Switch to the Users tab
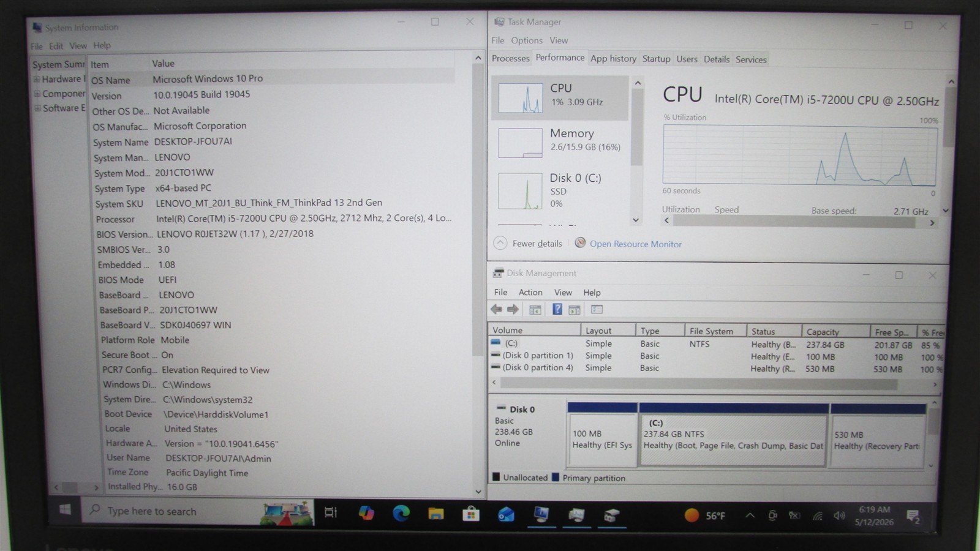This screenshot has width=980, height=551. click(x=687, y=59)
